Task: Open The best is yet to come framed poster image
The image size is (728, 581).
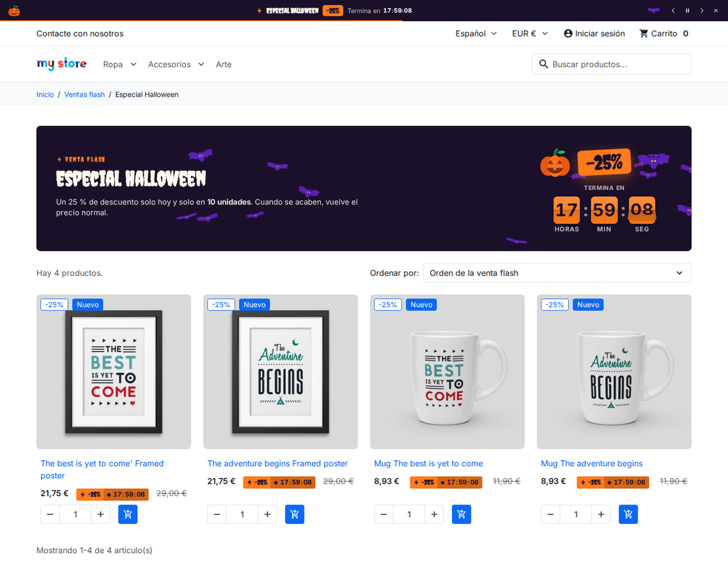Action: tap(113, 372)
